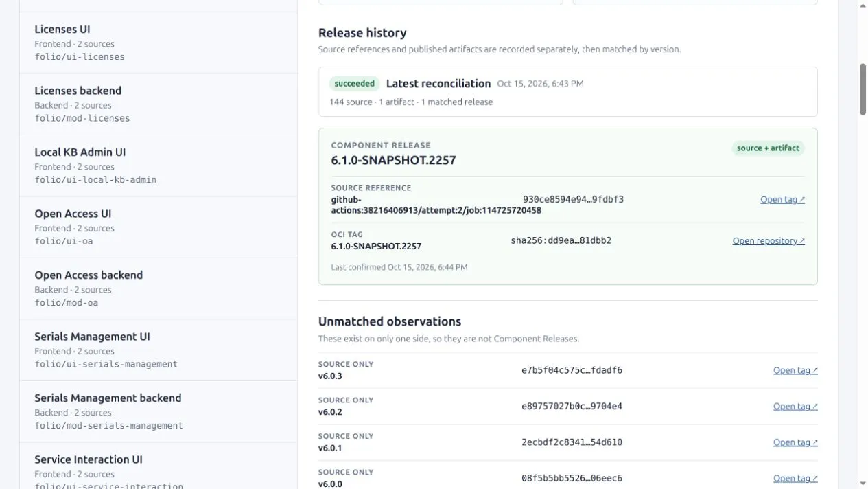This screenshot has width=868, height=489.
Task: Click digest sha256:dd9ea…81dbb2
Action: [x=561, y=240]
